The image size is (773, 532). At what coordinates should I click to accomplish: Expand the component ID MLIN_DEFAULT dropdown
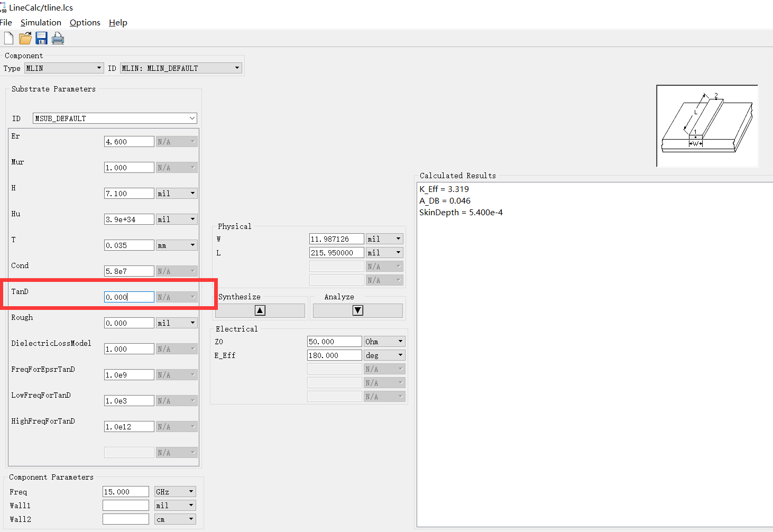tap(181, 68)
